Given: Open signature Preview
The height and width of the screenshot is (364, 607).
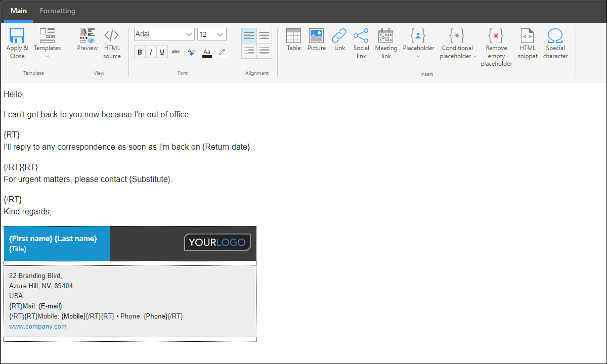Looking at the screenshot, I should [87, 40].
